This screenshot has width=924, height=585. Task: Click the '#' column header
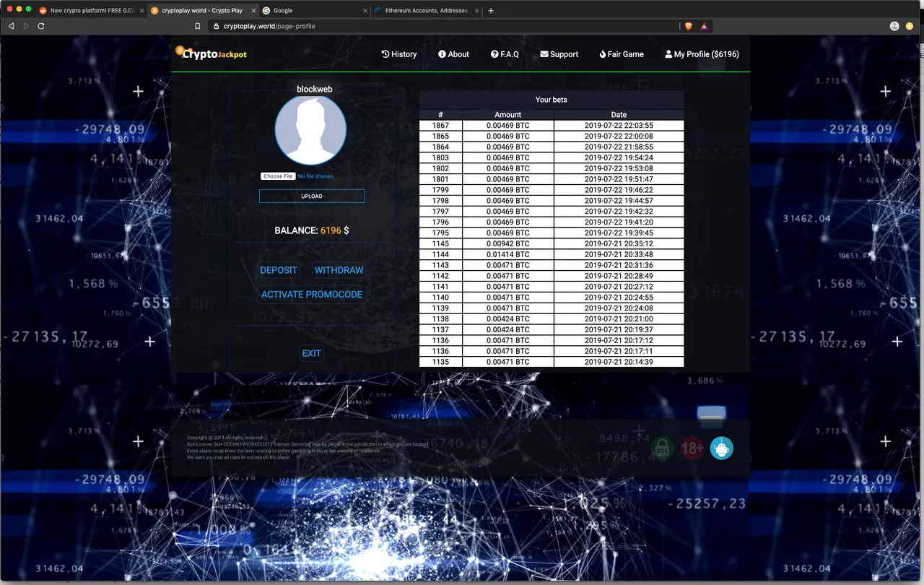coord(440,115)
